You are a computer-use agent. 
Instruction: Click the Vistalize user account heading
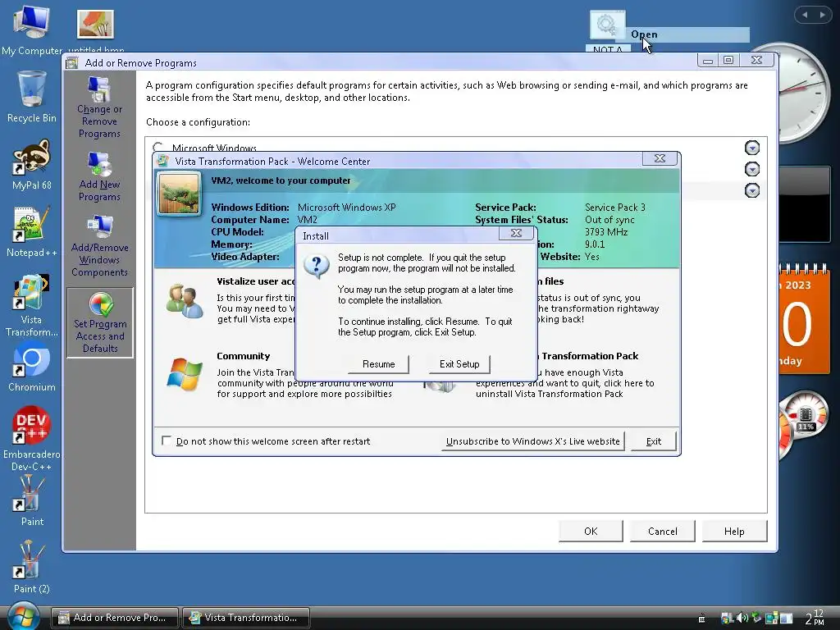click(x=256, y=281)
